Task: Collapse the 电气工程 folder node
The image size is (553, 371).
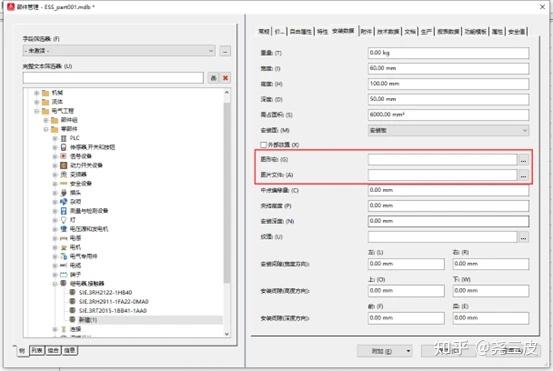Action: 37,111
